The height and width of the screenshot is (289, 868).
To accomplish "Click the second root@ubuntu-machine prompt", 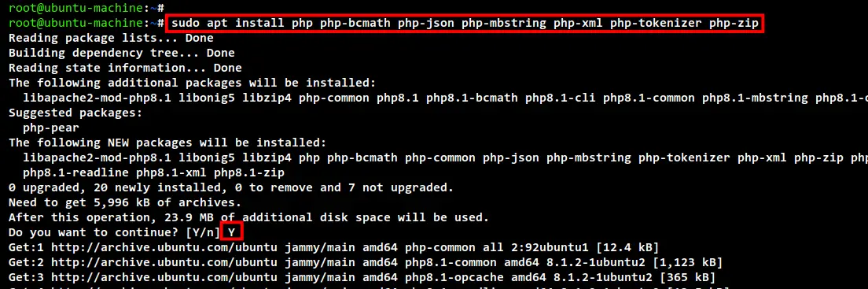I will click(86, 24).
